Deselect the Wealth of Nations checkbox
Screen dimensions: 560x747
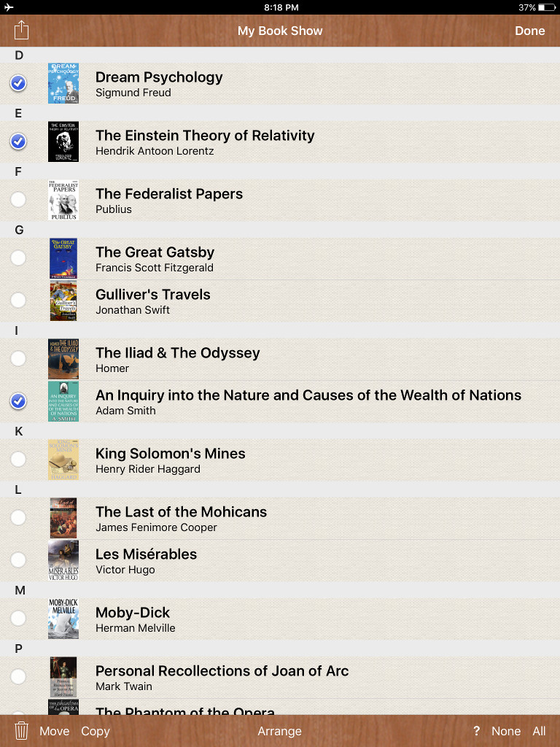pyautogui.click(x=18, y=401)
